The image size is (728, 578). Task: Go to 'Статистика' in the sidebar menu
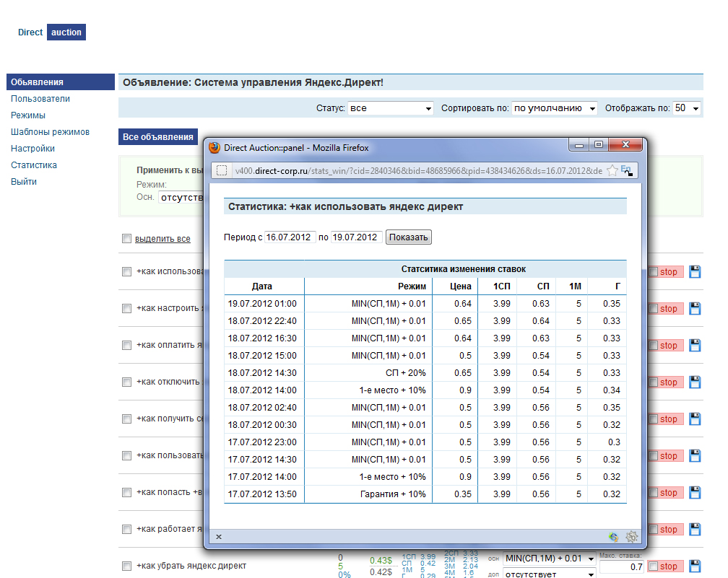tap(34, 165)
